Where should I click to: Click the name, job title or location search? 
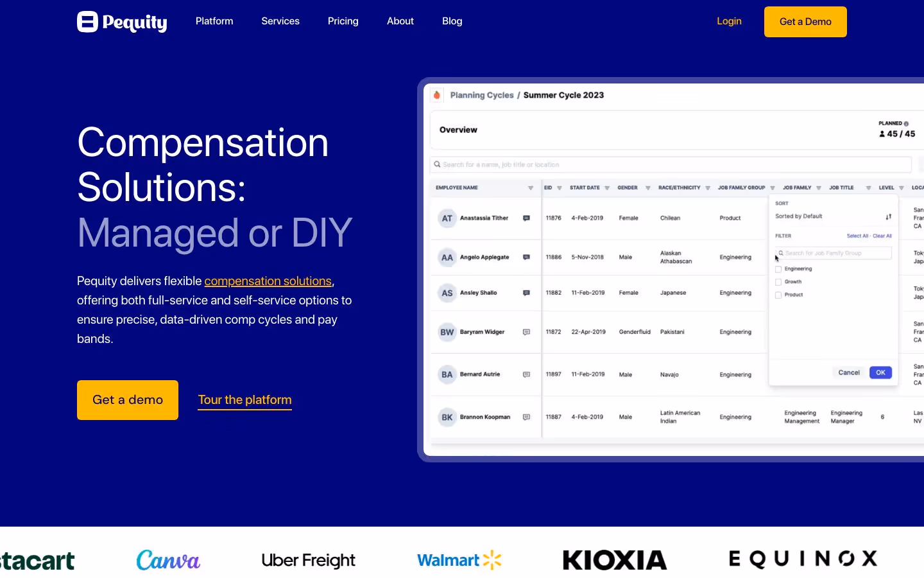click(671, 164)
